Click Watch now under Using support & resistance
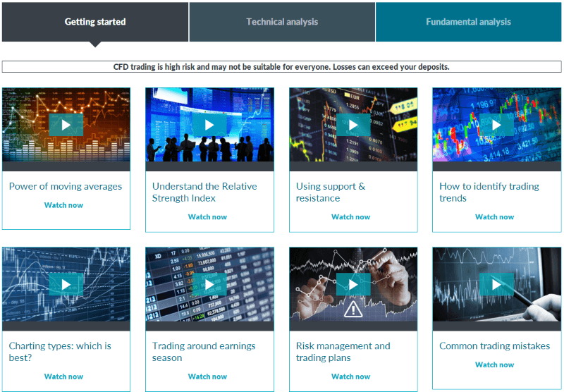Viewport: 564px width, 392px height. pyautogui.click(x=350, y=217)
